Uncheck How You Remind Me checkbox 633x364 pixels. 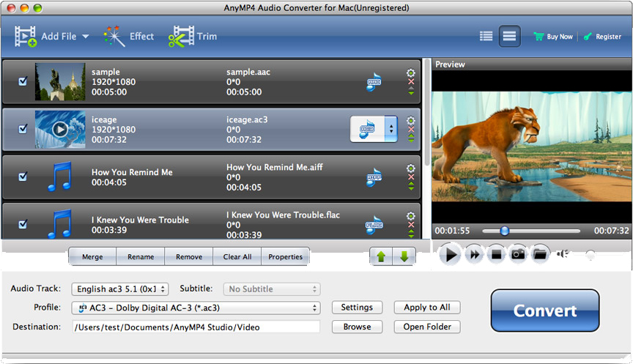click(x=23, y=177)
